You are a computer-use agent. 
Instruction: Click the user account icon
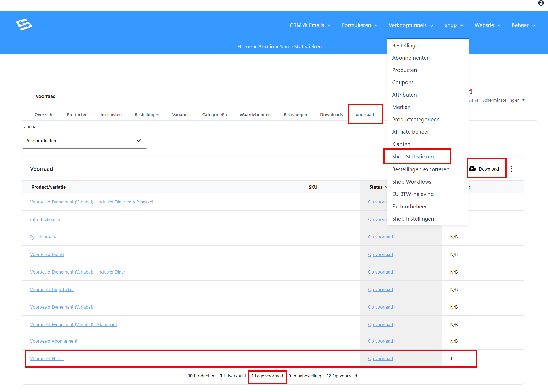541,3
